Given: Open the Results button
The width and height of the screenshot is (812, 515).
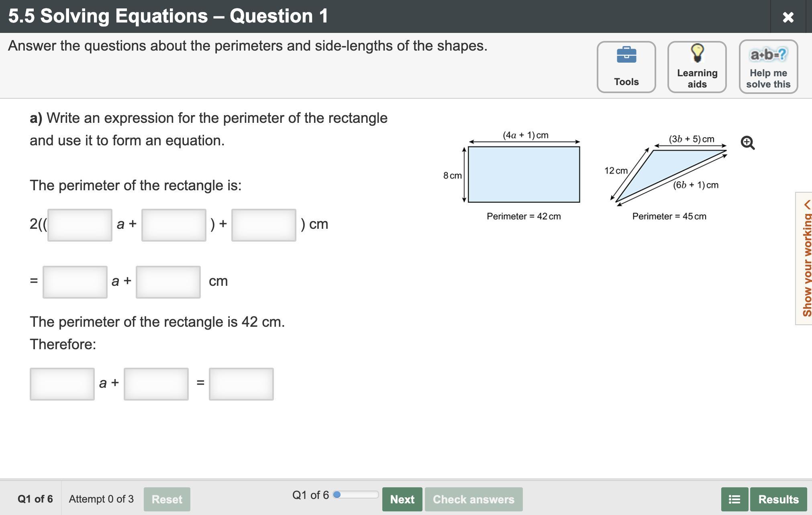Looking at the screenshot, I should coord(778,499).
